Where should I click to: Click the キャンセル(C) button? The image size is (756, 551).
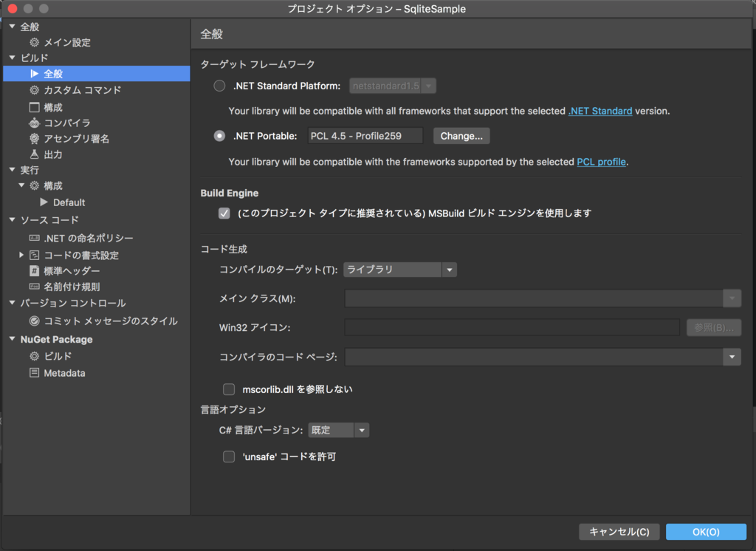click(619, 532)
